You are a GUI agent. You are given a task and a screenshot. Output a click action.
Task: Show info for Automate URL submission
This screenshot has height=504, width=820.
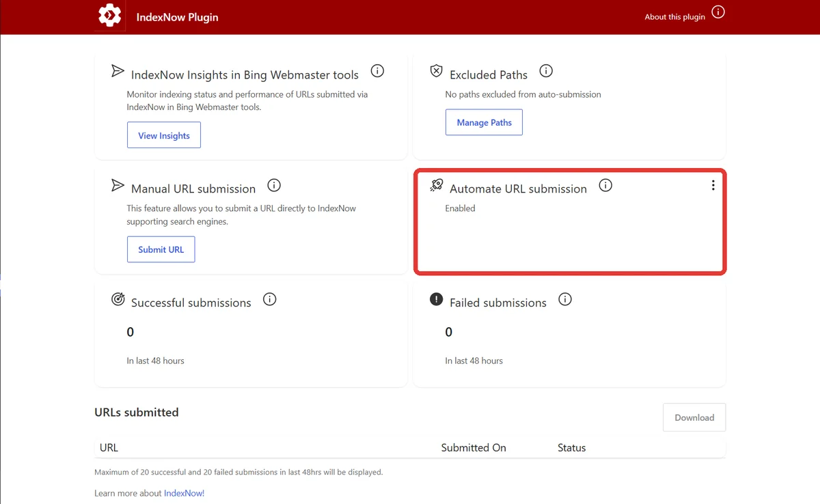[605, 185]
